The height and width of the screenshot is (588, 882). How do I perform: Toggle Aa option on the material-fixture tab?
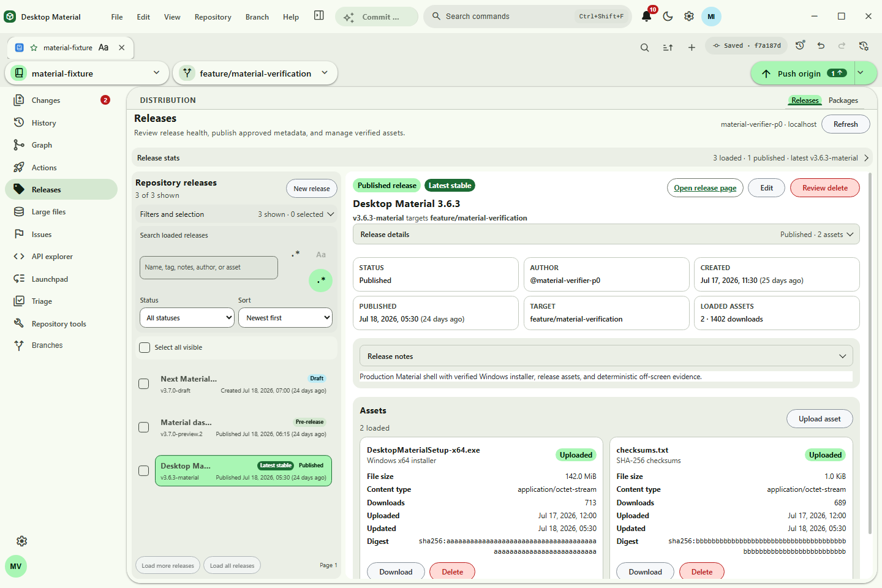pyautogui.click(x=104, y=48)
